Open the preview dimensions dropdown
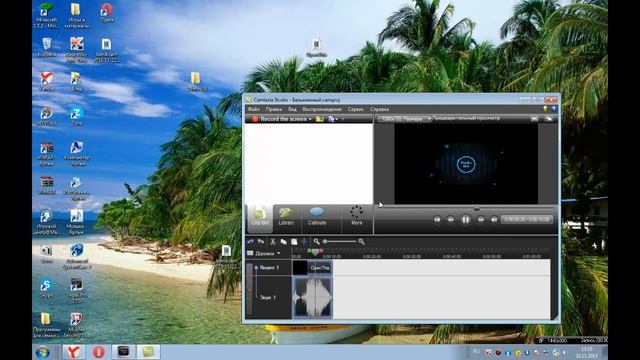 click(x=404, y=119)
